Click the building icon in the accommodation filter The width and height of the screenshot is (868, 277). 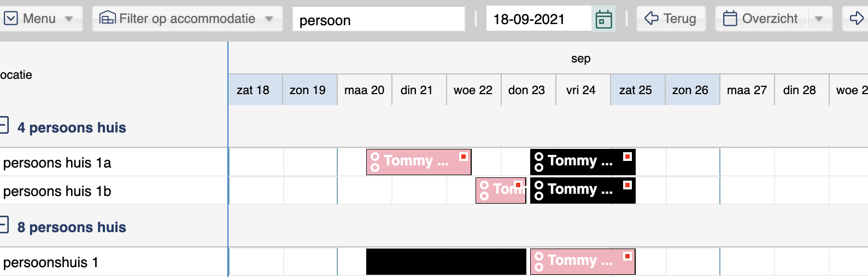coord(107,18)
